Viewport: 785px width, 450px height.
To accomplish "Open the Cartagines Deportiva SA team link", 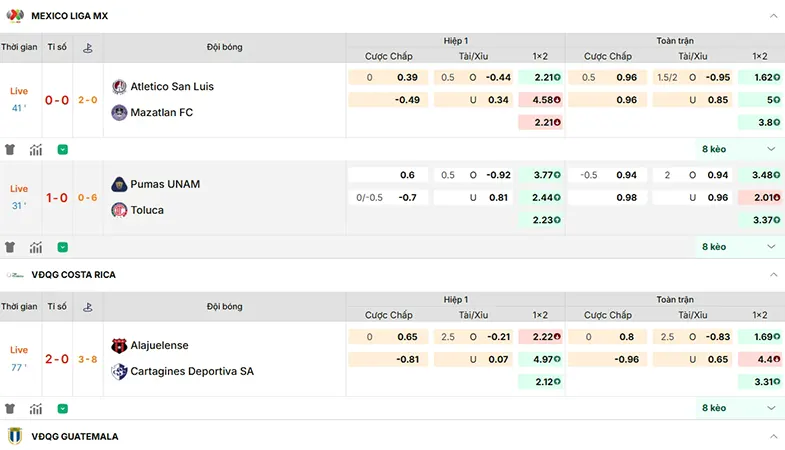I will tap(192, 371).
